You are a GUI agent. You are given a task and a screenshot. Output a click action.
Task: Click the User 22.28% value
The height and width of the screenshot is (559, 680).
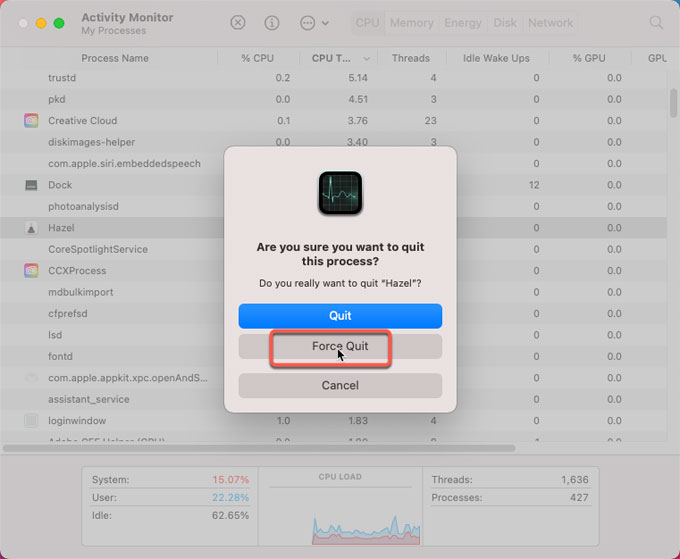(x=230, y=497)
